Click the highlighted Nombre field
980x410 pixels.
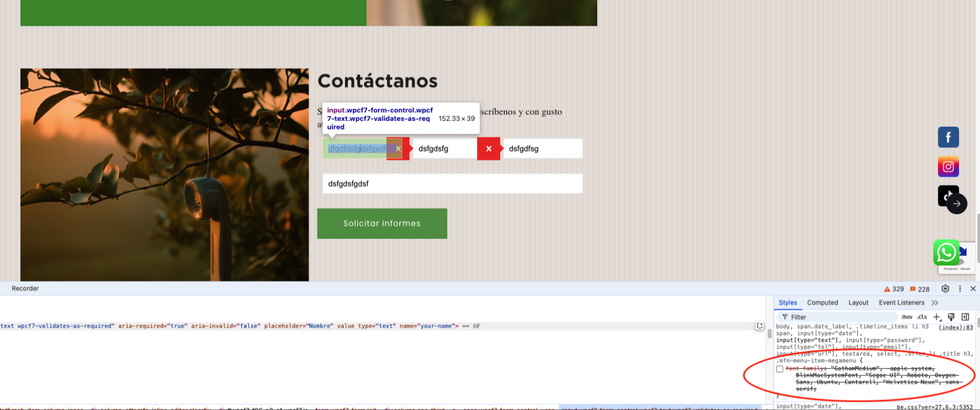[362, 148]
